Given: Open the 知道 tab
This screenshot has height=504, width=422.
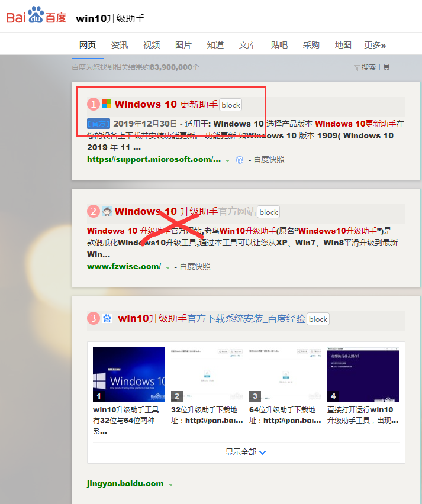Looking at the screenshot, I should tap(215, 45).
